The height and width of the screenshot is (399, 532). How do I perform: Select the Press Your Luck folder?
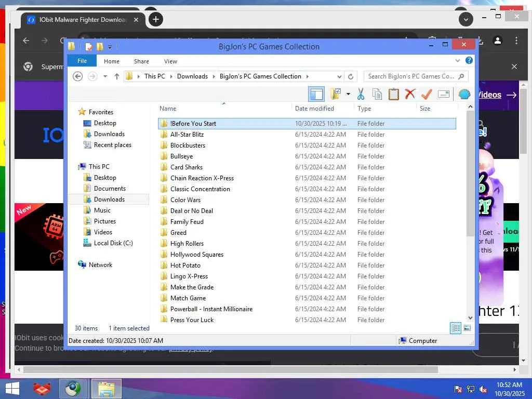307,320
